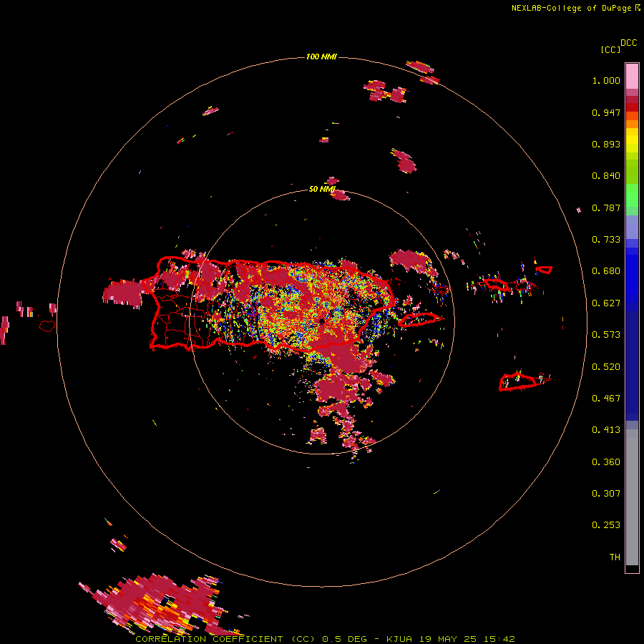Click the 0.947 scale value

pos(606,112)
